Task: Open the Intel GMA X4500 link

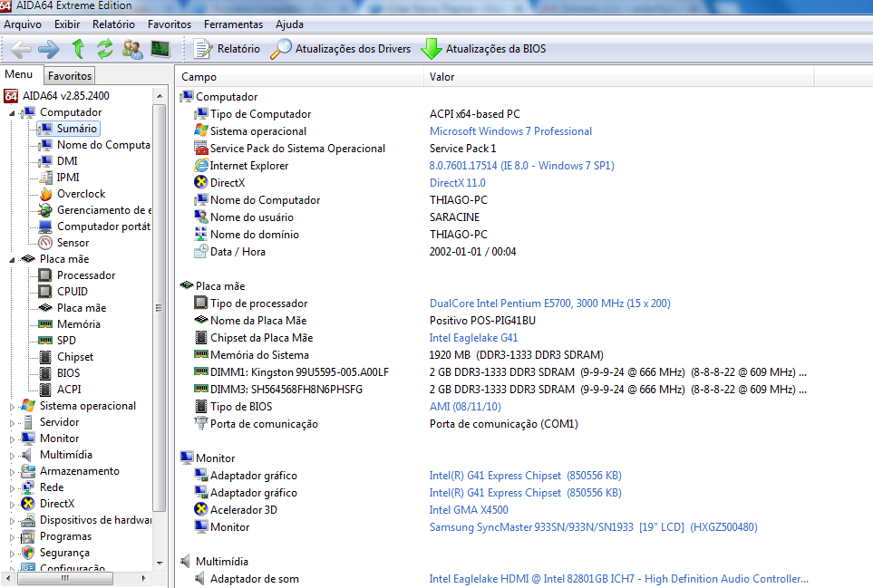Action: pyautogui.click(x=469, y=510)
